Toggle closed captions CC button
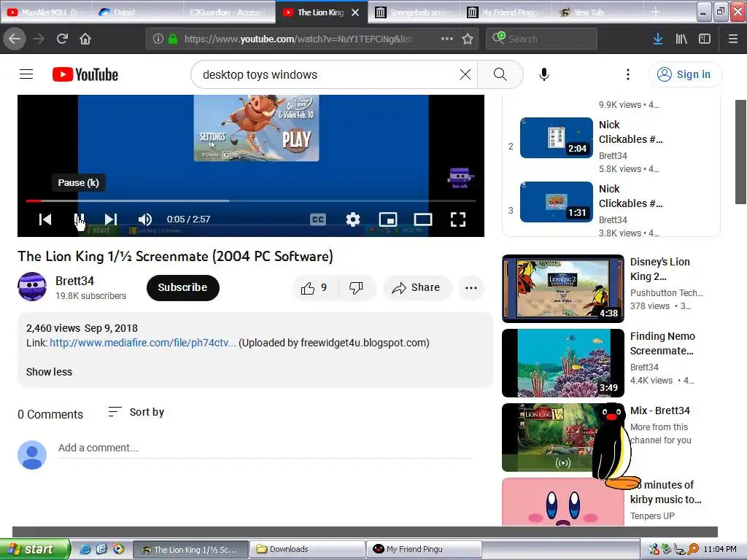This screenshot has height=560, width=747. (318, 219)
